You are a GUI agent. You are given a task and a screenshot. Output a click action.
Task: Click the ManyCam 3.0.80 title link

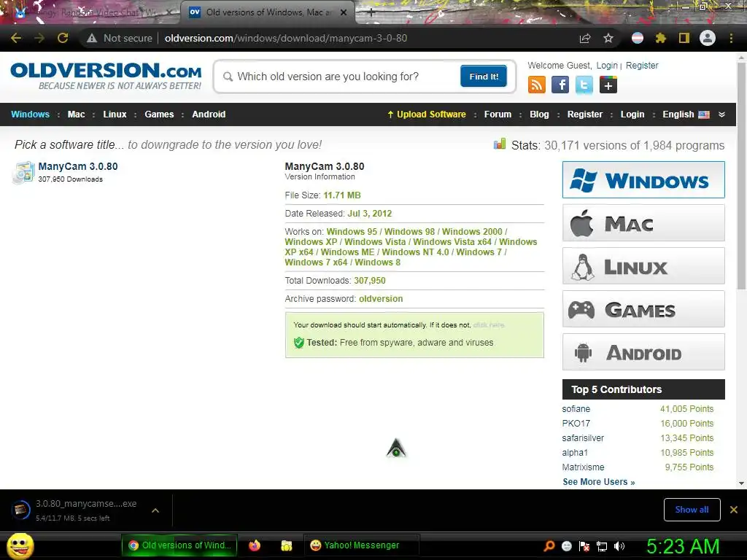77,166
